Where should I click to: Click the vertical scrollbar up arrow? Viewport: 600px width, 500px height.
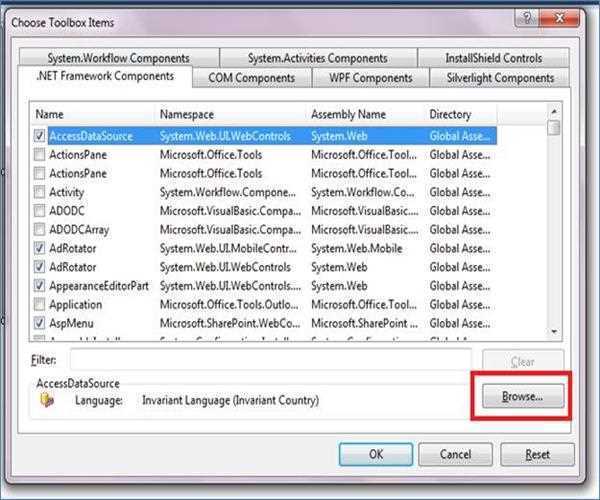[554, 113]
